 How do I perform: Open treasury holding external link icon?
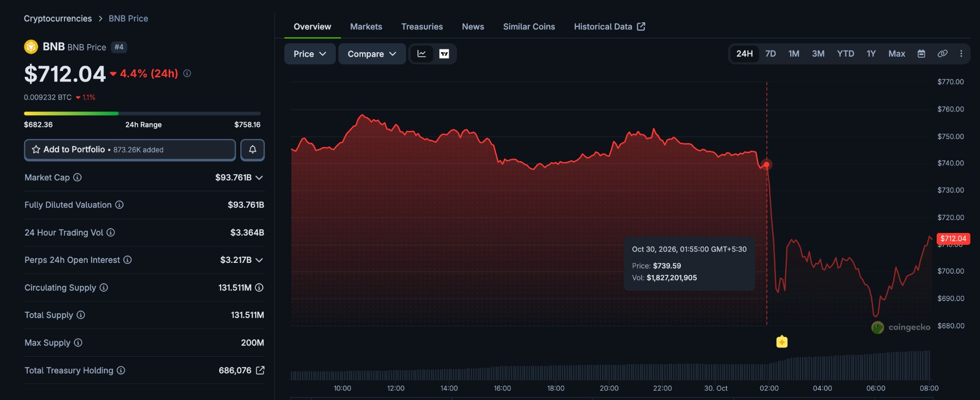point(260,370)
